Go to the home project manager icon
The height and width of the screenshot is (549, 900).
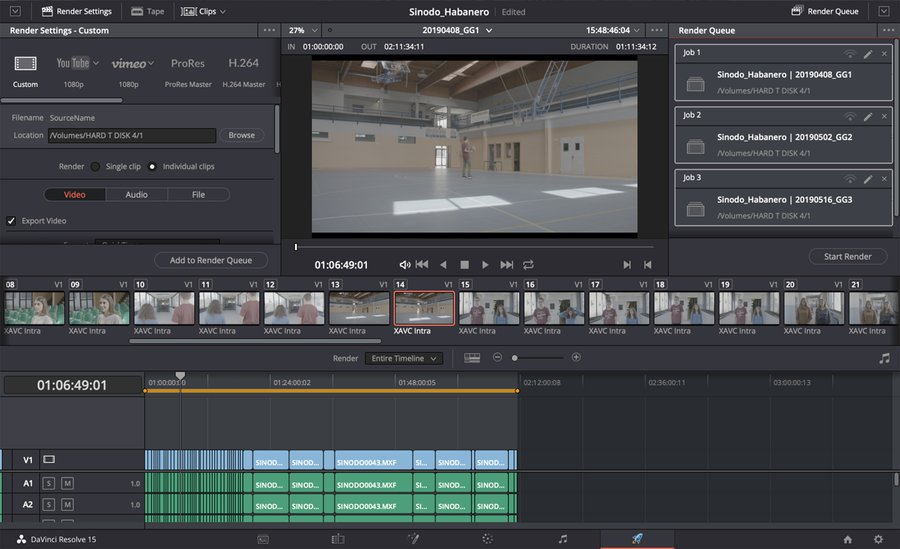[847, 539]
